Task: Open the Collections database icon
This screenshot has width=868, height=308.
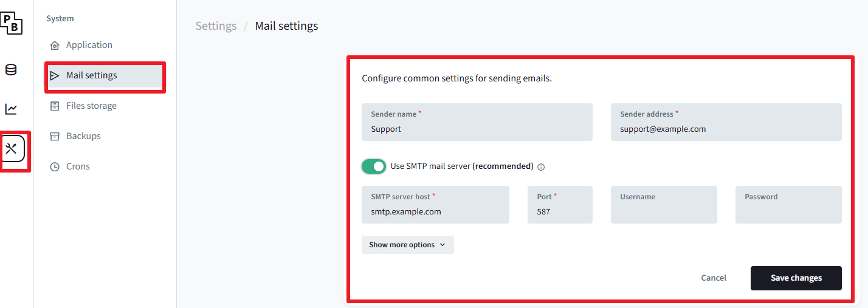Action: (x=11, y=70)
